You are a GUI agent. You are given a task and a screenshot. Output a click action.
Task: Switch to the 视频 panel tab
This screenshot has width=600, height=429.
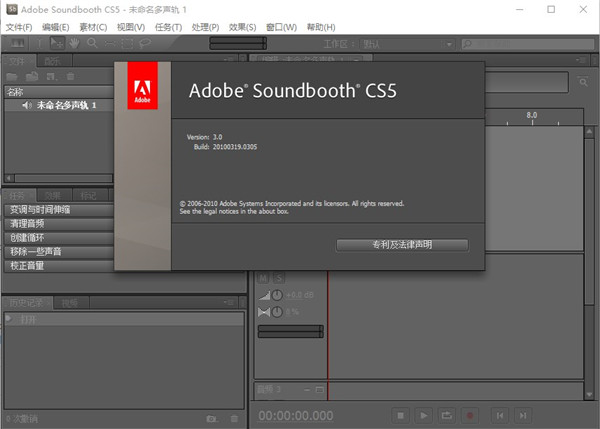[69, 302]
